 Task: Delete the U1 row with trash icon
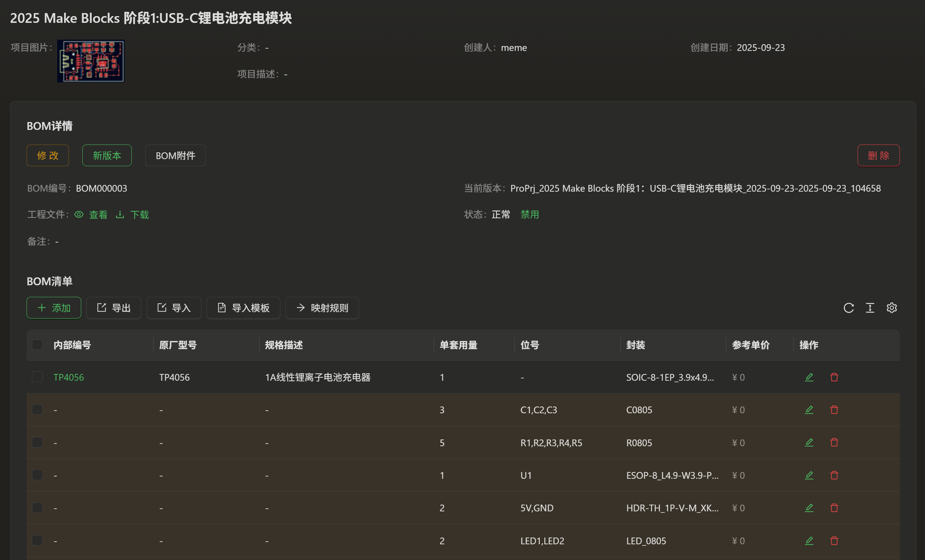[834, 475]
